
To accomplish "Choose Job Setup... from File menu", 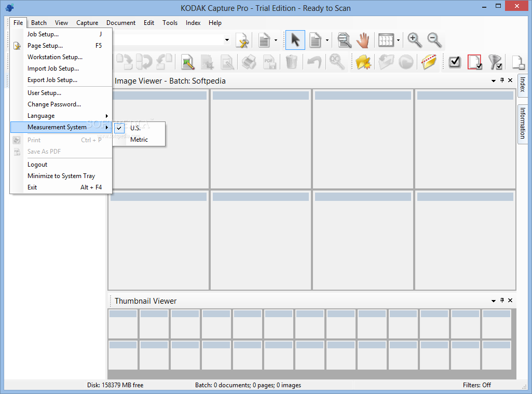I will coord(61,34).
